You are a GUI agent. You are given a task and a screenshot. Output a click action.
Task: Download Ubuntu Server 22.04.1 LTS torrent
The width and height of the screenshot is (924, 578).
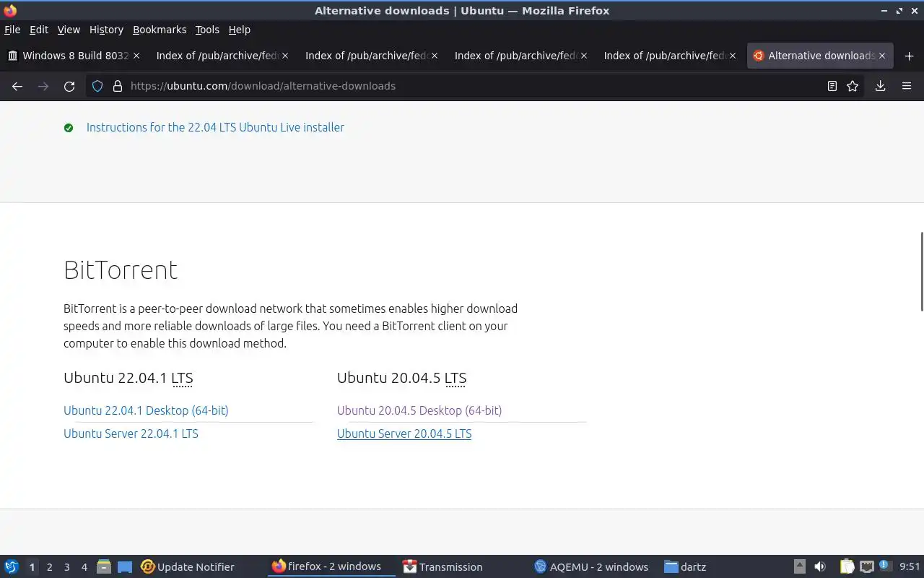131,433
